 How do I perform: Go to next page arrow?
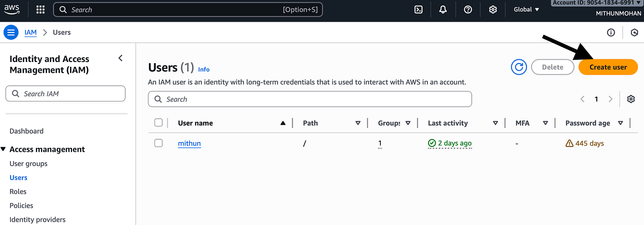(610, 99)
